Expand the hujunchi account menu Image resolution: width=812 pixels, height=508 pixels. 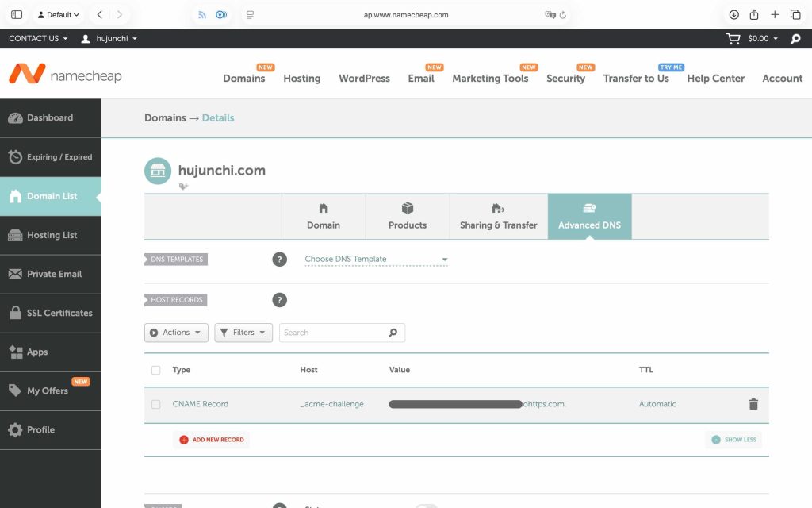click(109, 38)
